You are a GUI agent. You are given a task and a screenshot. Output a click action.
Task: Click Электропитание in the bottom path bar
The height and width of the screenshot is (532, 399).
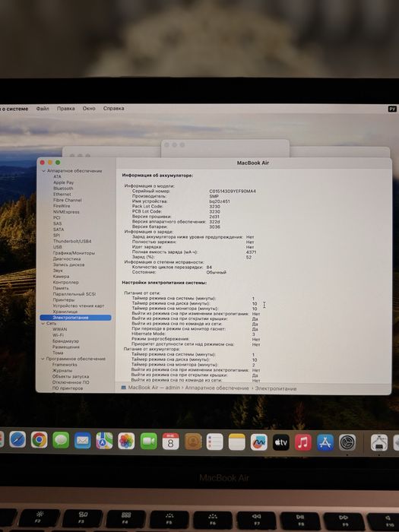point(276,388)
